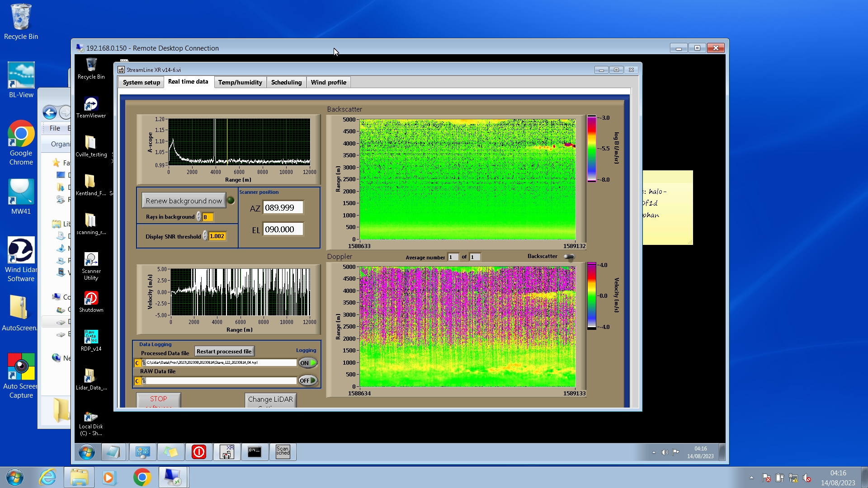Open Google Chrome from the host taskbar
This screenshot has width=868, height=488.
point(142,477)
